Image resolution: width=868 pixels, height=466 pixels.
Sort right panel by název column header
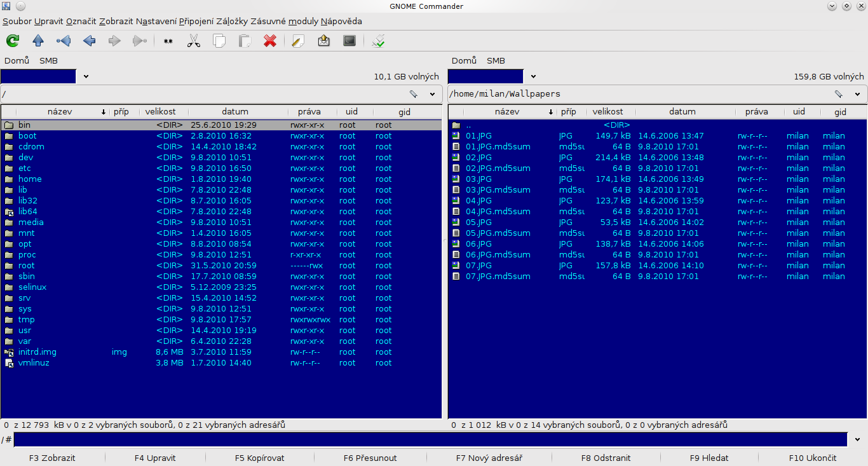click(x=508, y=112)
